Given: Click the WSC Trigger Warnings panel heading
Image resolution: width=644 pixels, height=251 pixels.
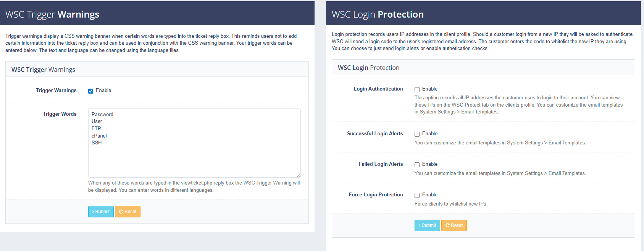Looking at the screenshot, I should pos(43,70).
